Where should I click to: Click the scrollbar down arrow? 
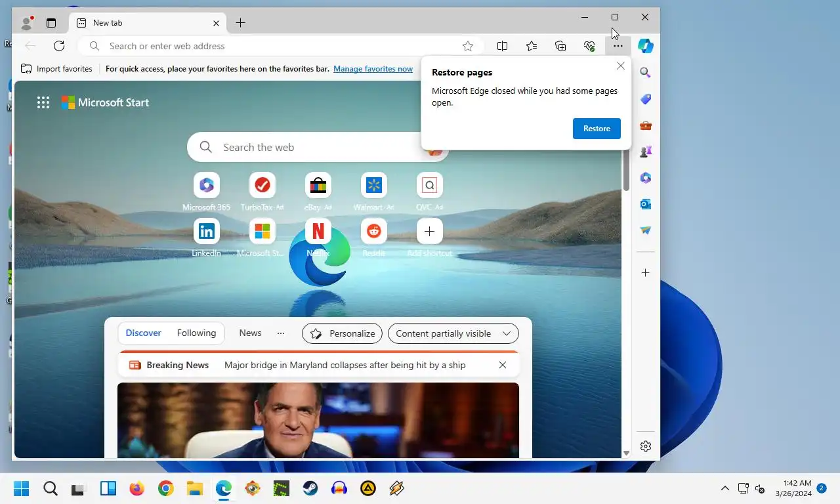pos(626,453)
